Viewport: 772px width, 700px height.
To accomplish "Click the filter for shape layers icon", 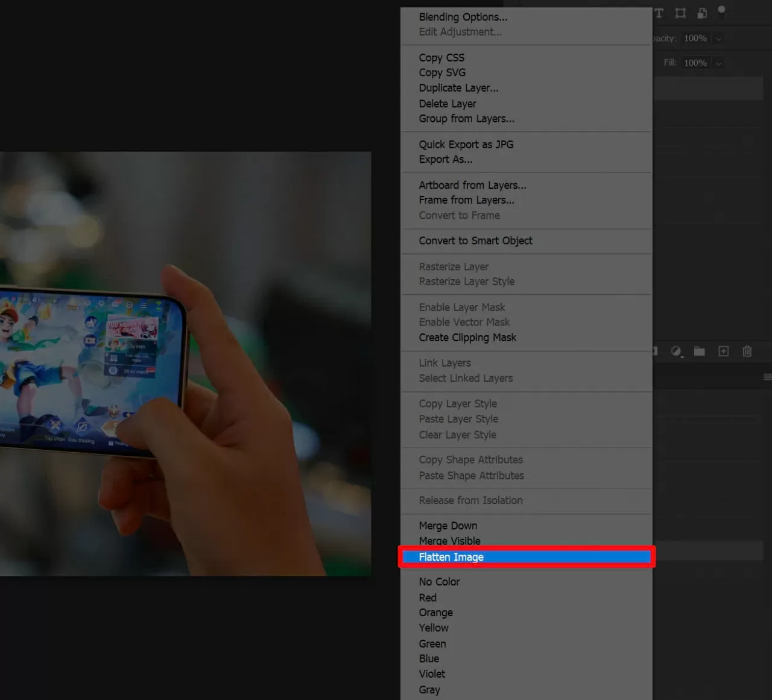I will click(680, 13).
